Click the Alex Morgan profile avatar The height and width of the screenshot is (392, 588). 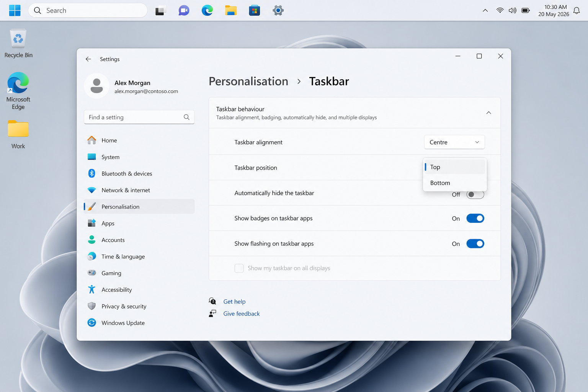point(96,86)
